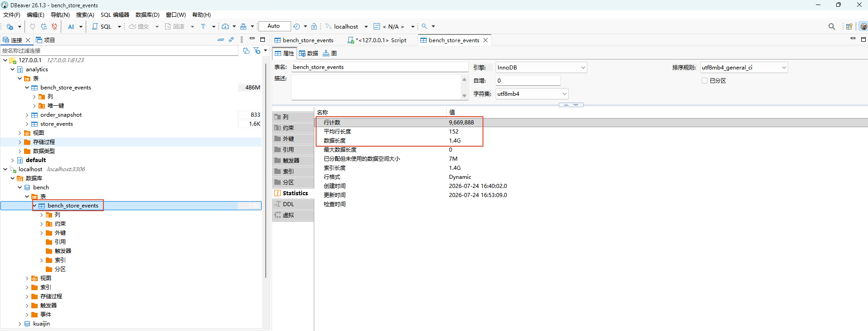868x331 pixels.
Task: Open the N/A active schema selector
Action: pyautogui.click(x=394, y=26)
